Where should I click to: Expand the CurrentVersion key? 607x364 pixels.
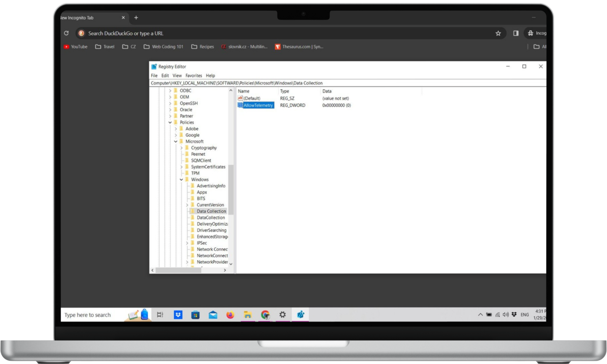pos(187,205)
